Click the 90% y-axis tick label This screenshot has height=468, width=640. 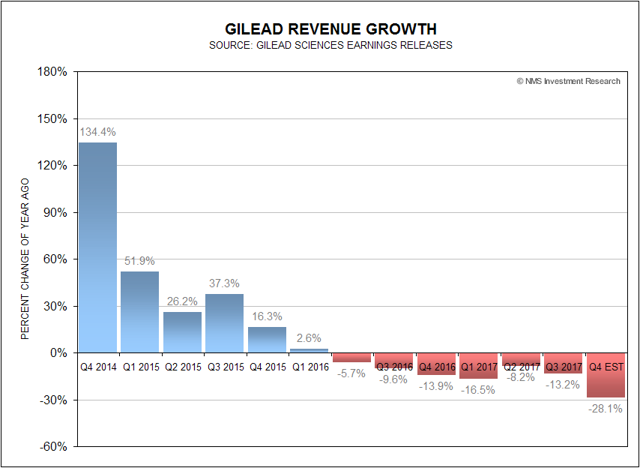click(x=56, y=213)
